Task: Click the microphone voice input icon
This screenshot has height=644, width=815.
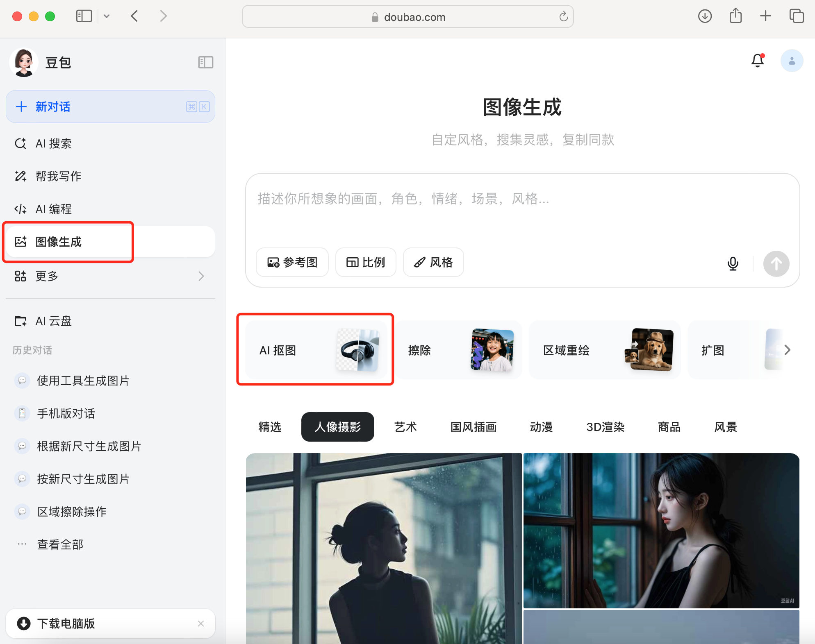Action: [733, 263]
